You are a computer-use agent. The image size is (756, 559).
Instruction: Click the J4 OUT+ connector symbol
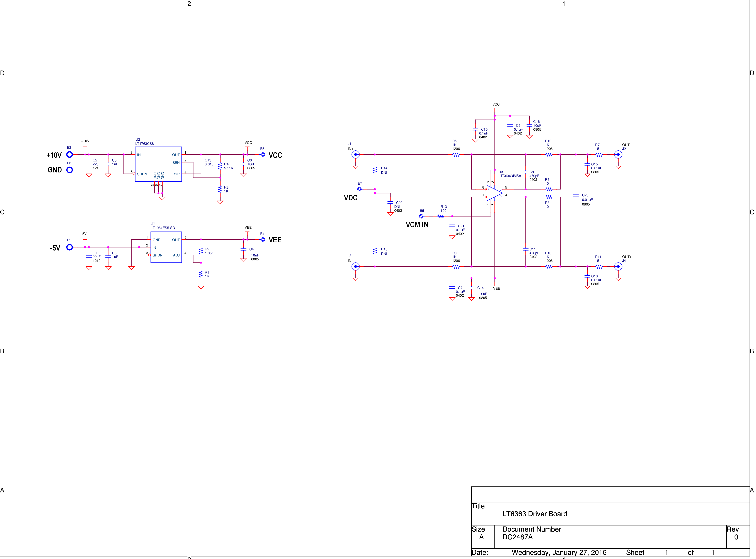pos(618,267)
